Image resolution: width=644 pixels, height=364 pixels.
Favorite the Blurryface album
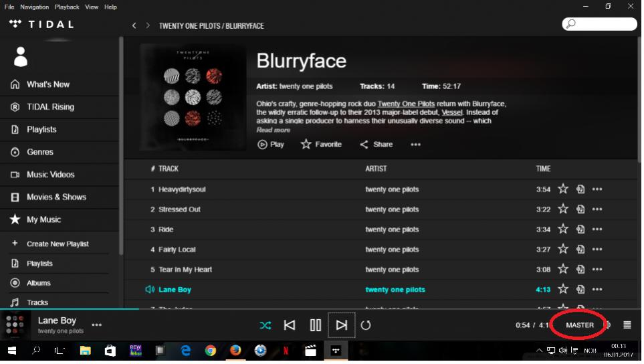[322, 145]
